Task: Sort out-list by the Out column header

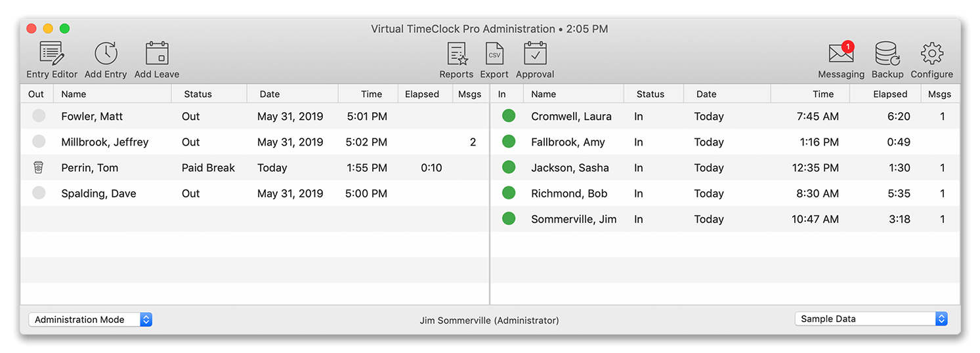Action: tap(36, 94)
